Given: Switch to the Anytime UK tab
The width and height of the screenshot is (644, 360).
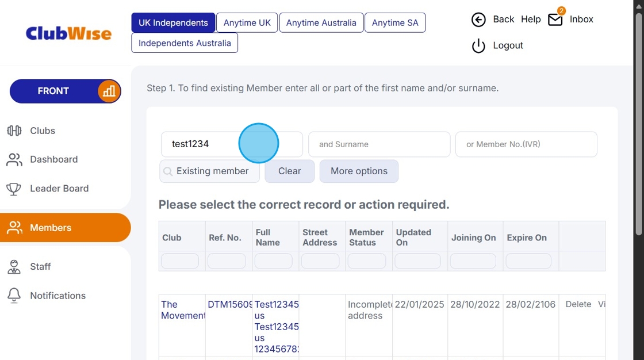Looking at the screenshot, I should 247,22.
